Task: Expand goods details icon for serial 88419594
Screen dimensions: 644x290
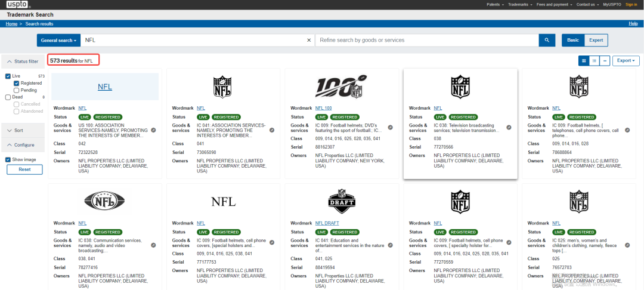Action: pyautogui.click(x=390, y=245)
